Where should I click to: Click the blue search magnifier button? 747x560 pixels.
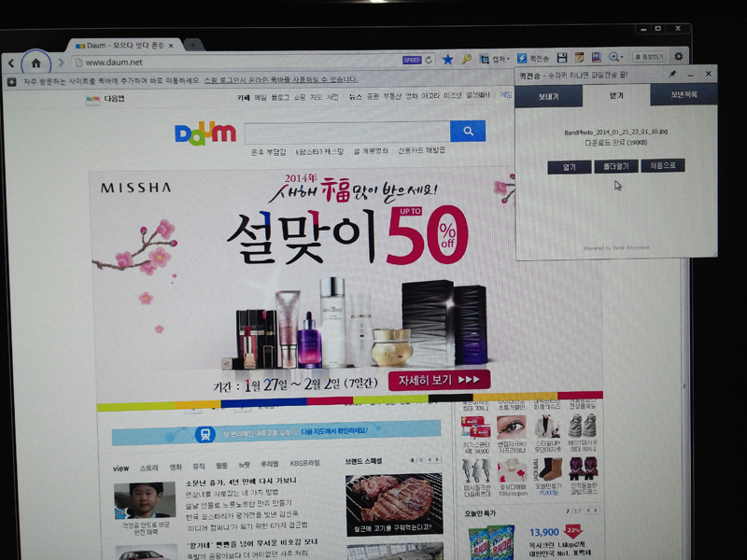pyautogui.click(x=468, y=131)
